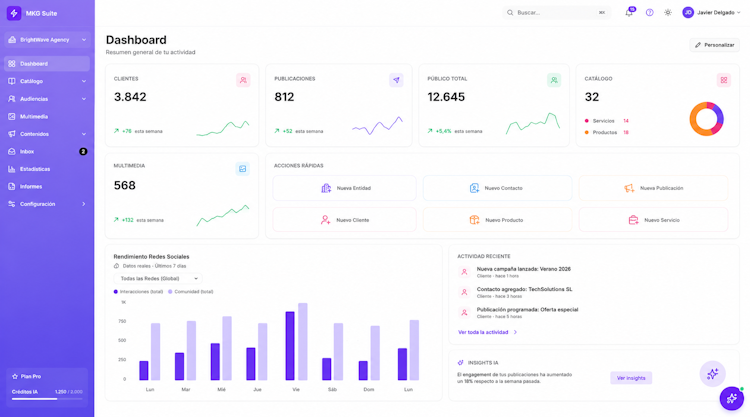Viewport: 750px width, 417px height.
Task: Click the help question mark icon
Action: coord(649,13)
